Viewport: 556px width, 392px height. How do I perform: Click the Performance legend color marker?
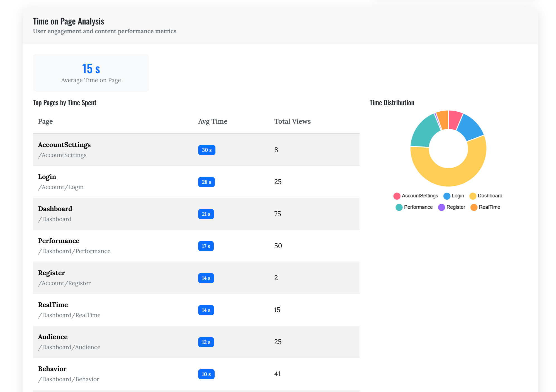coord(399,207)
